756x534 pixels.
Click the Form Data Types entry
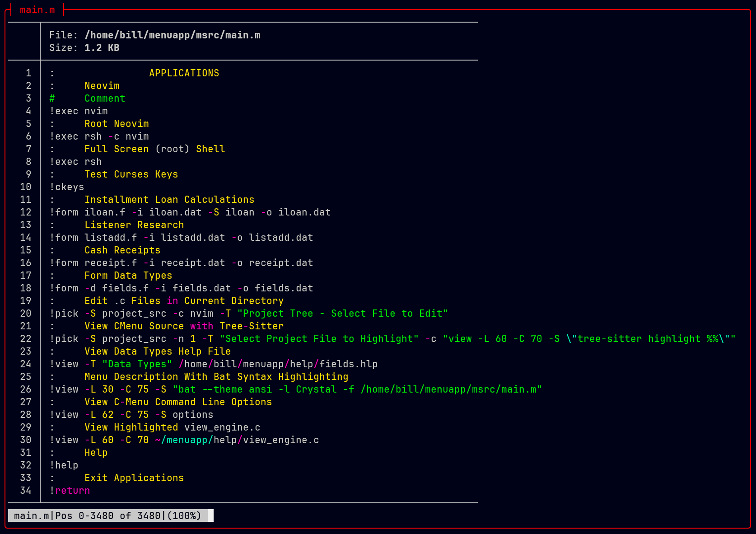(x=128, y=276)
